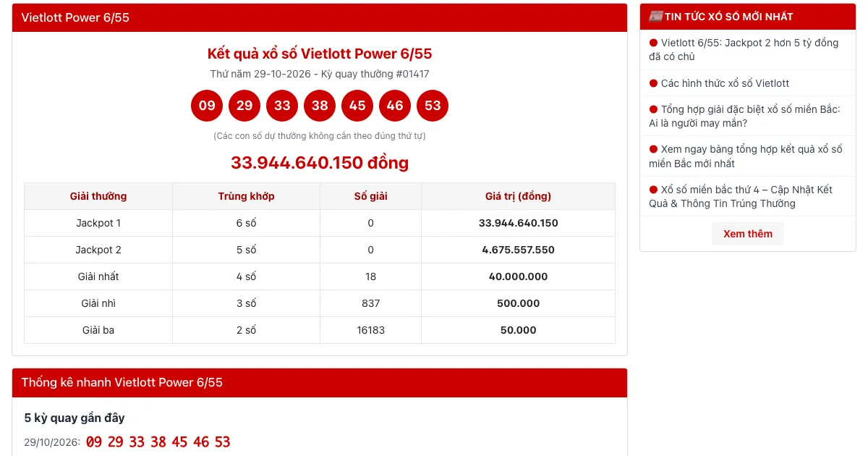Screen dimensions: 868x456
Task: Click the red number ball 09
Action: tap(207, 106)
